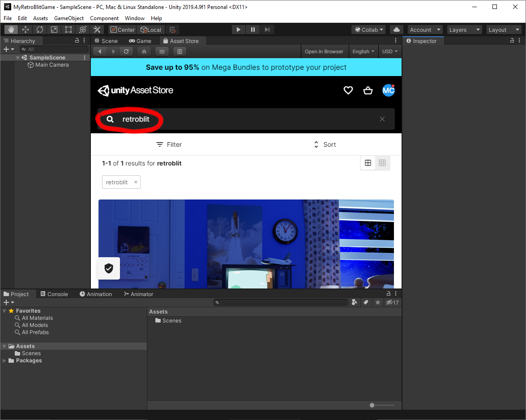
Task: Switch to small grid view
Action: click(x=382, y=163)
